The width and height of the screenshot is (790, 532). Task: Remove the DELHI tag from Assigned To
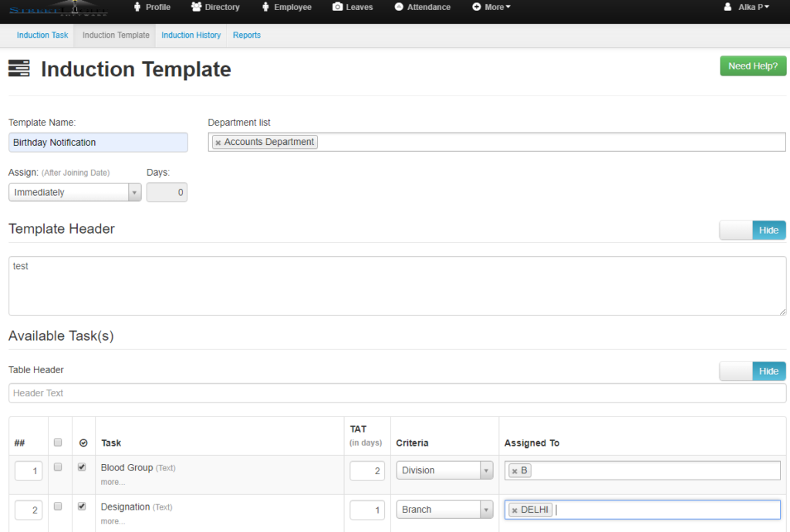point(515,509)
